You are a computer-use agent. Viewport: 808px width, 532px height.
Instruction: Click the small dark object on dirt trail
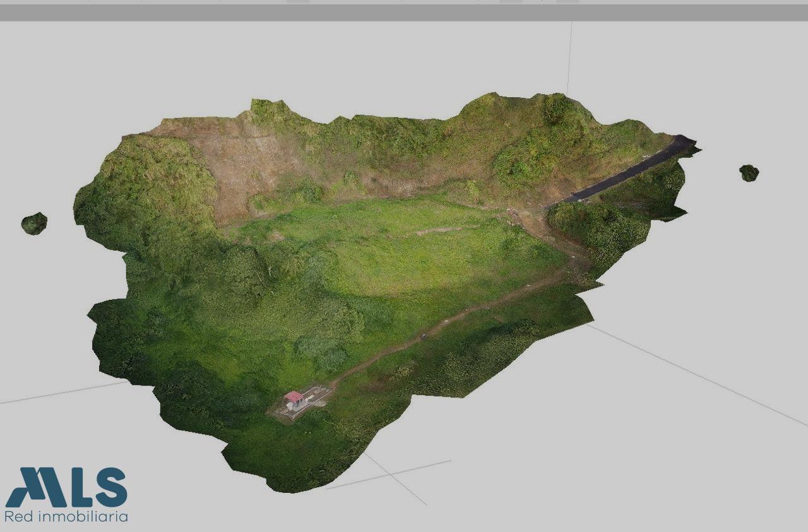coord(425,336)
